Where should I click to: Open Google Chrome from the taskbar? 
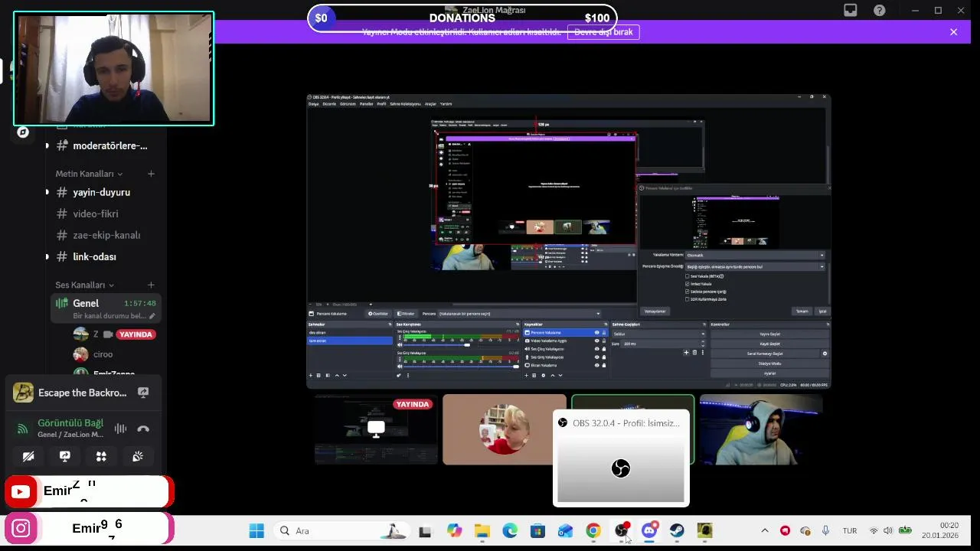pyautogui.click(x=593, y=530)
